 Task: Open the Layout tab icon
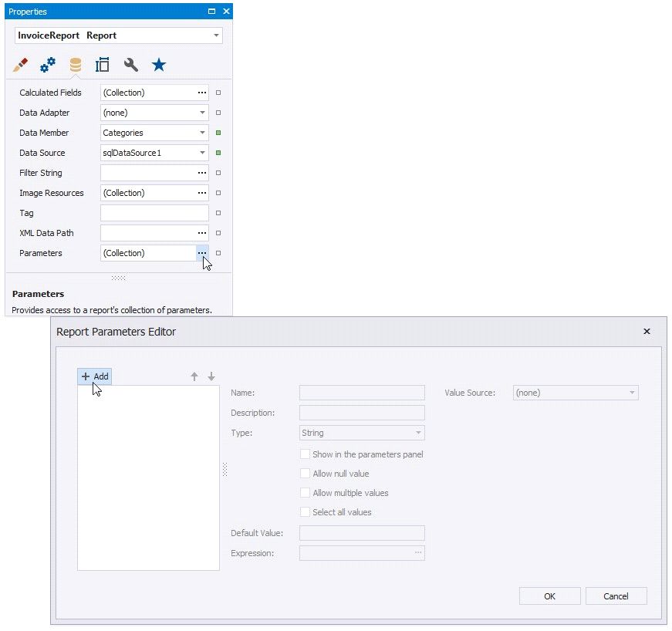(102, 65)
